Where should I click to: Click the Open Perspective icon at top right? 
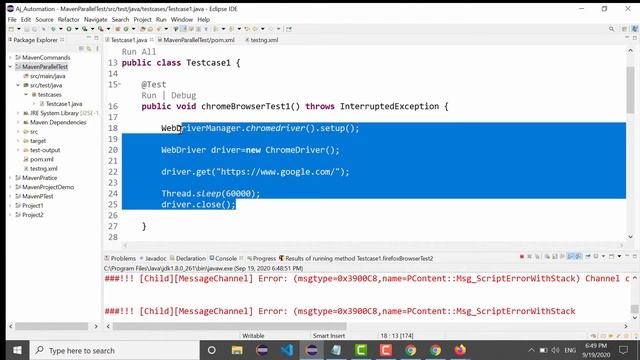(x=624, y=29)
